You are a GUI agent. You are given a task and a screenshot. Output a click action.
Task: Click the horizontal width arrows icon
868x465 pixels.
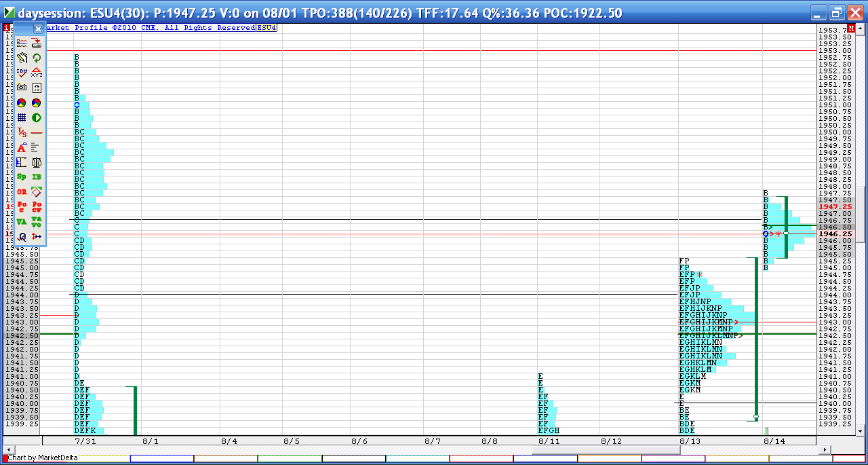[37, 237]
